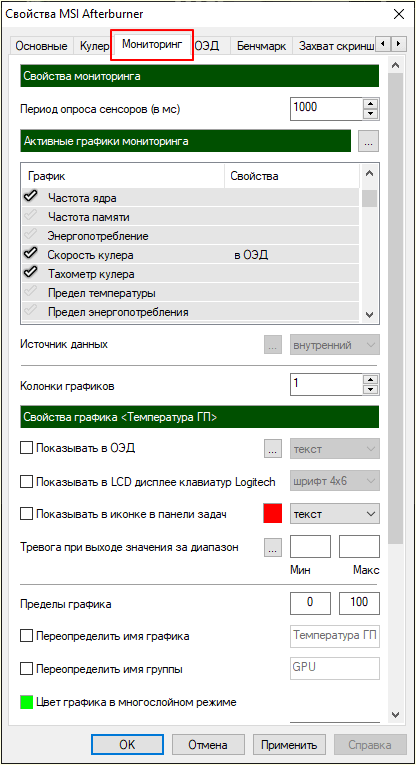Click the polling period field with 1000
This screenshot has height=765, width=416.
[x=327, y=109]
